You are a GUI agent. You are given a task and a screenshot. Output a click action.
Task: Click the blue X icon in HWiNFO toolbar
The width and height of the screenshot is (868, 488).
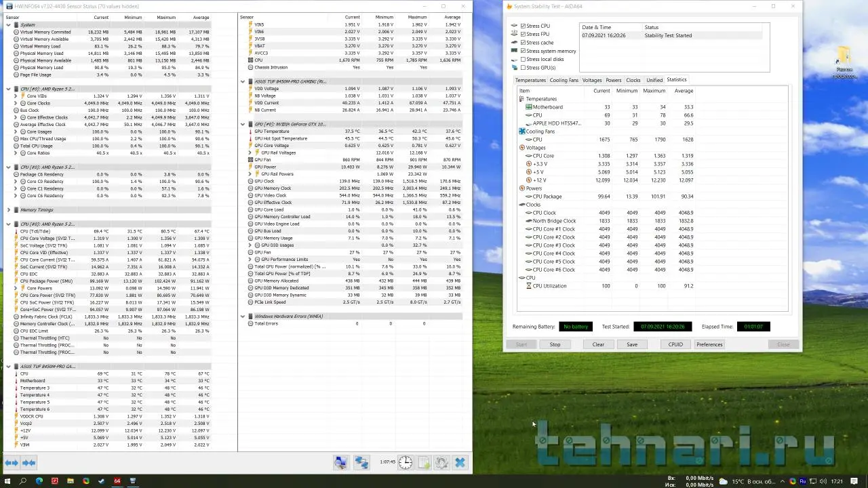460,463
